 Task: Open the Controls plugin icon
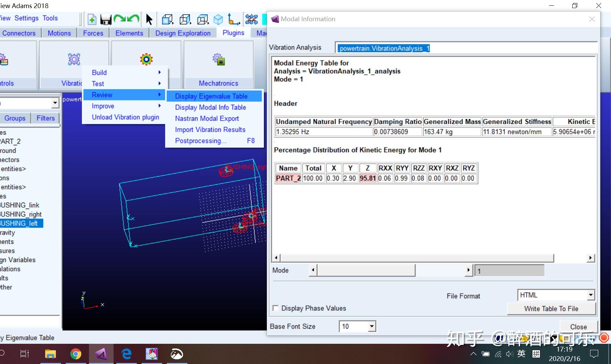tap(3, 60)
